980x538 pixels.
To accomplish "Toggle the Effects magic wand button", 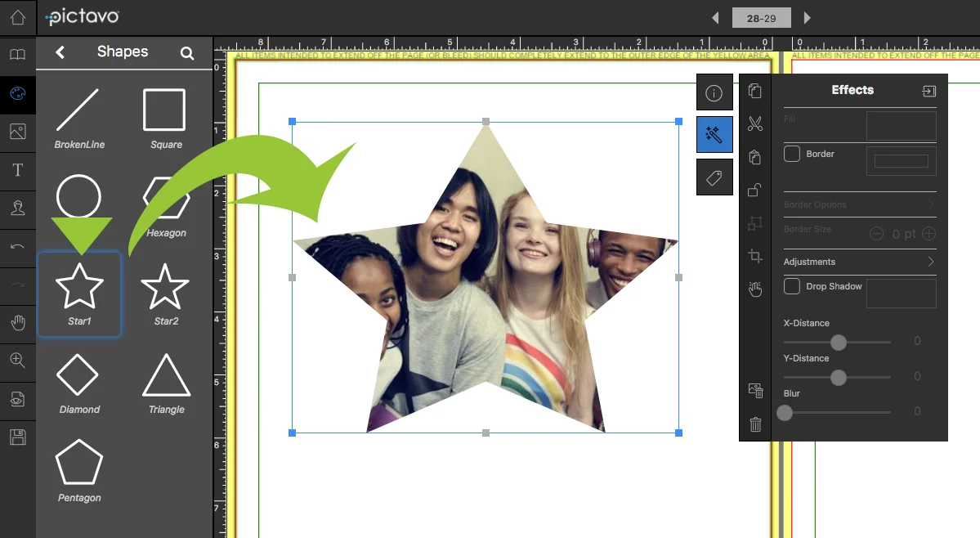I will pos(714,134).
